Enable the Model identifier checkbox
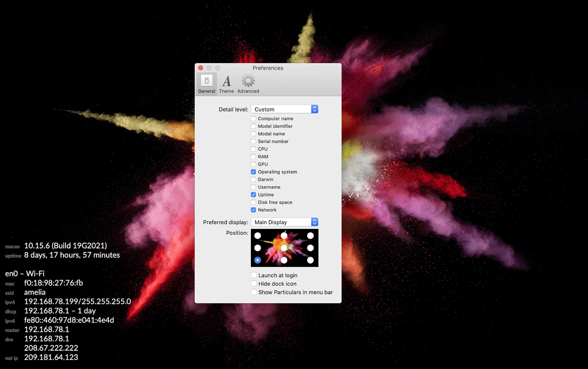This screenshot has width=588, height=369. (x=253, y=126)
